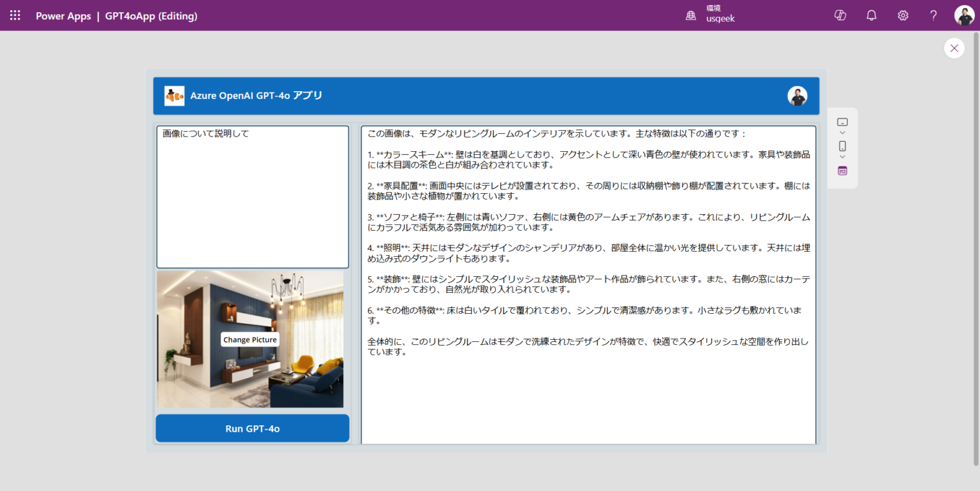Open the help question mark
Image resolution: width=980 pixels, height=491 pixels.
pyautogui.click(x=932, y=15)
